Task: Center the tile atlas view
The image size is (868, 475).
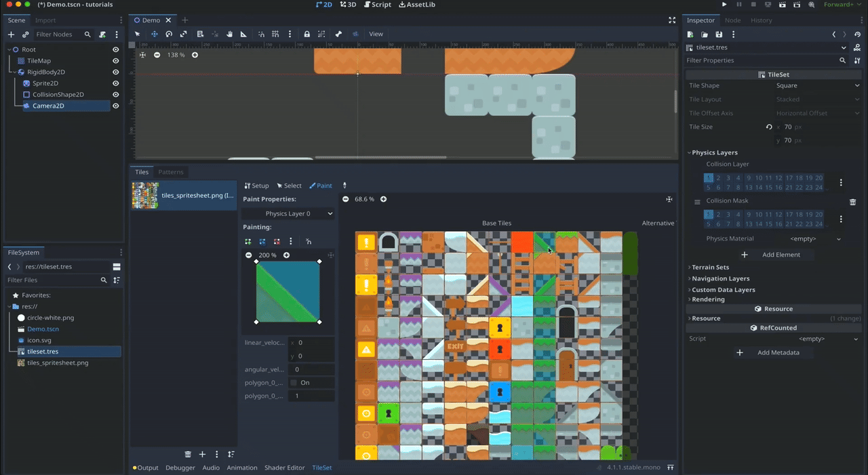Action: point(669,199)
